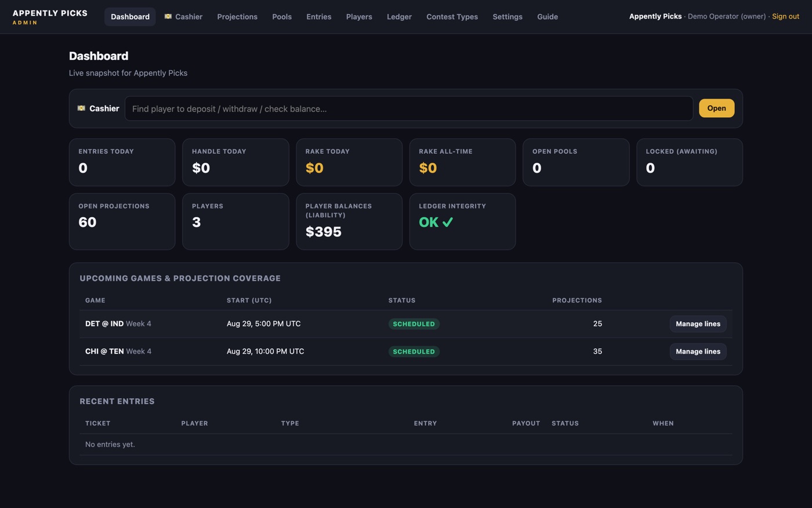
Task: Open the Ledger tab
Action: (x=399, y=17)
